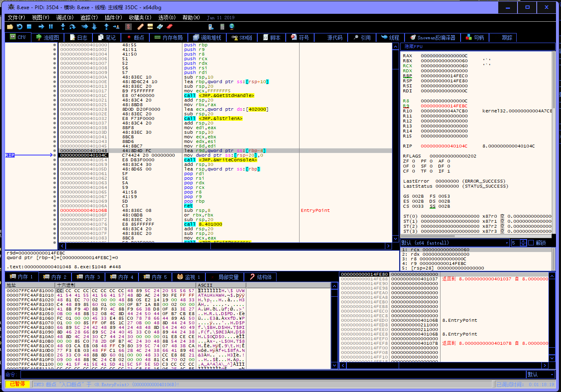The width and height of the screenshot is (561, 392).
Task: Click the 已暂停 status label
Action: 18,384
